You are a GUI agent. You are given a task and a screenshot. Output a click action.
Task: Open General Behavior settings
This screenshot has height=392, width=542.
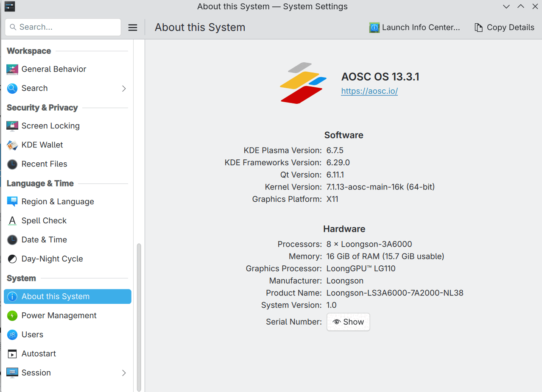tap(67, 69)
